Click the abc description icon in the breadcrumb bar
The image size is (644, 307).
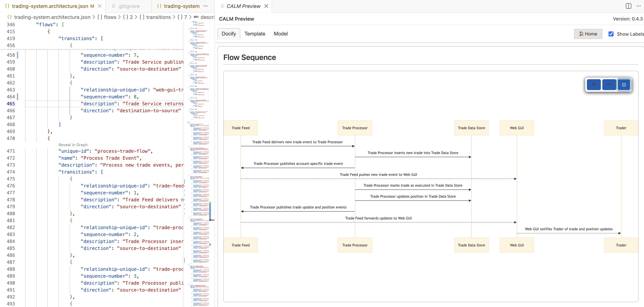click(x=196, y=17)
